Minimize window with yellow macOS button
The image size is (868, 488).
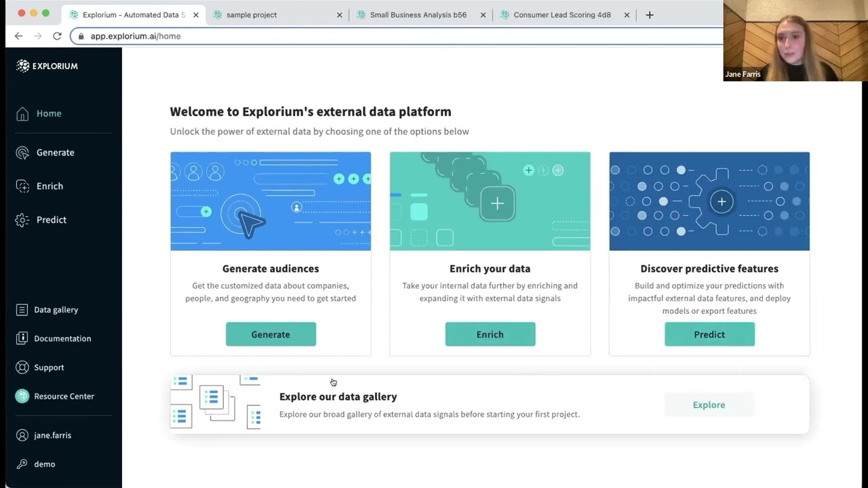(x=33, y=14)
